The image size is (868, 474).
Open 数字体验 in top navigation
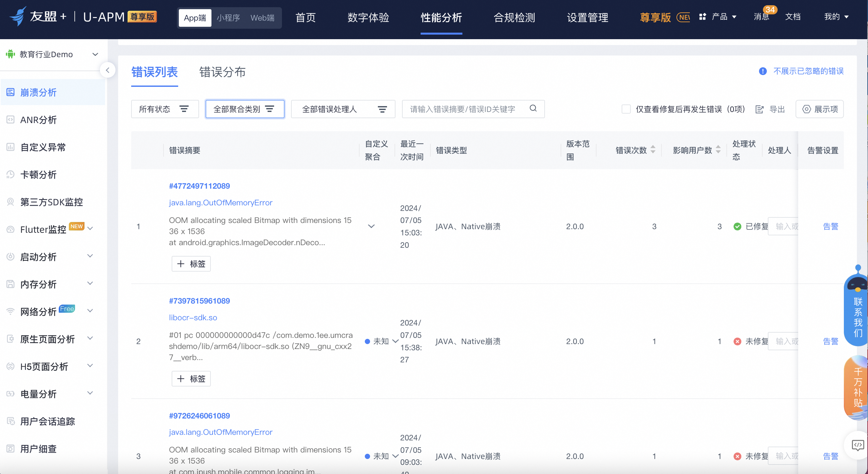pyautogui.click(x=368, y=18)
